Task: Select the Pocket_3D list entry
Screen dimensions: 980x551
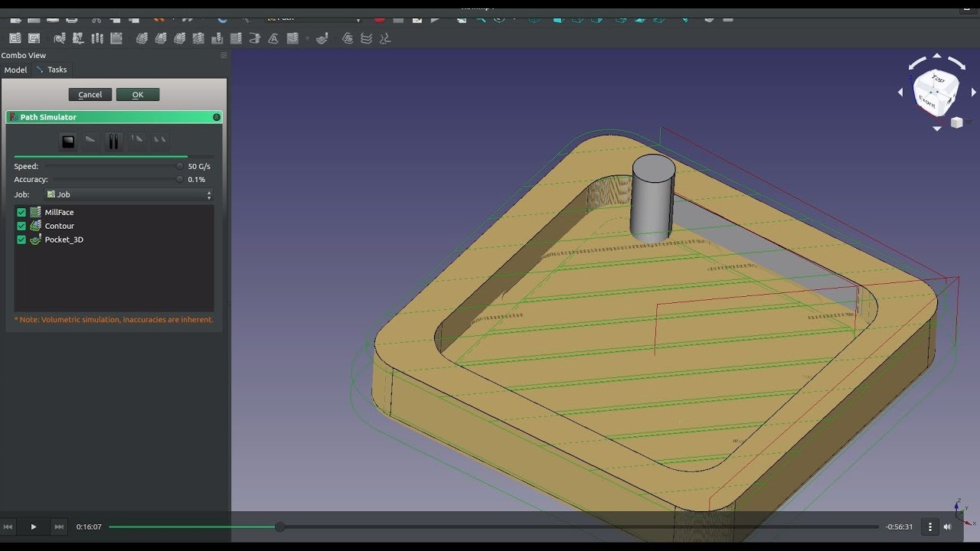Action: (64, 240)
